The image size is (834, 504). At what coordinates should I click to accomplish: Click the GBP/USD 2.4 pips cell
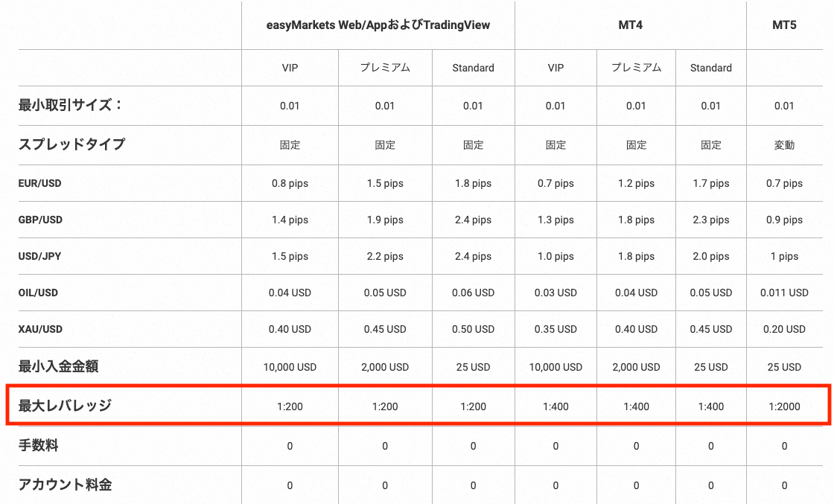473,220
